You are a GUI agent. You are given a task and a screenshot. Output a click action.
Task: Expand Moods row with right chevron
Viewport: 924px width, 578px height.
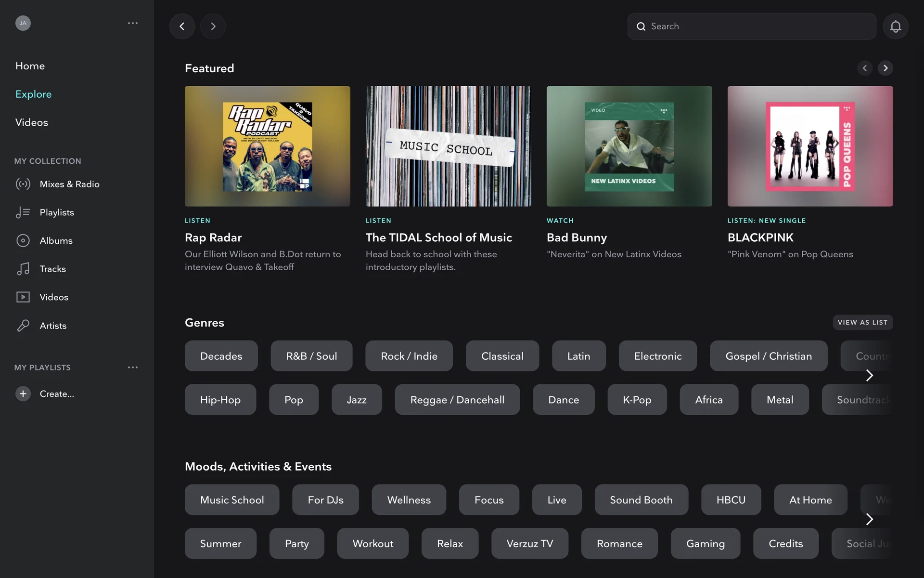[x=869, y=519]
